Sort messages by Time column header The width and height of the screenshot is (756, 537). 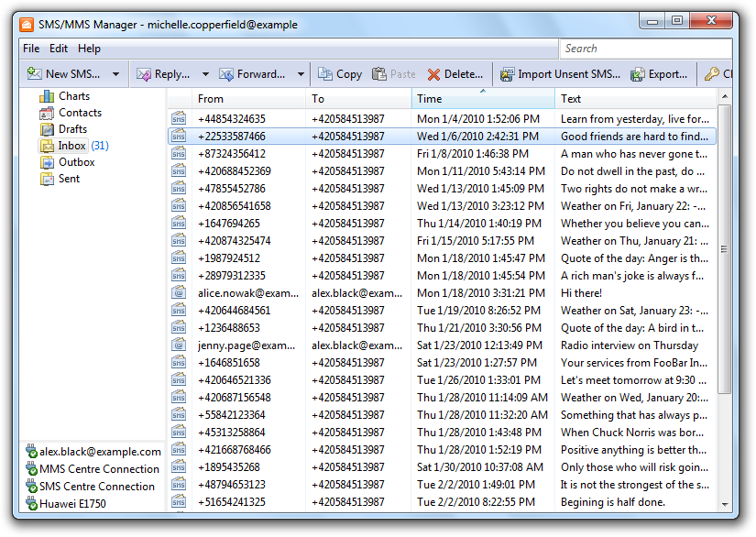[482, 99]
